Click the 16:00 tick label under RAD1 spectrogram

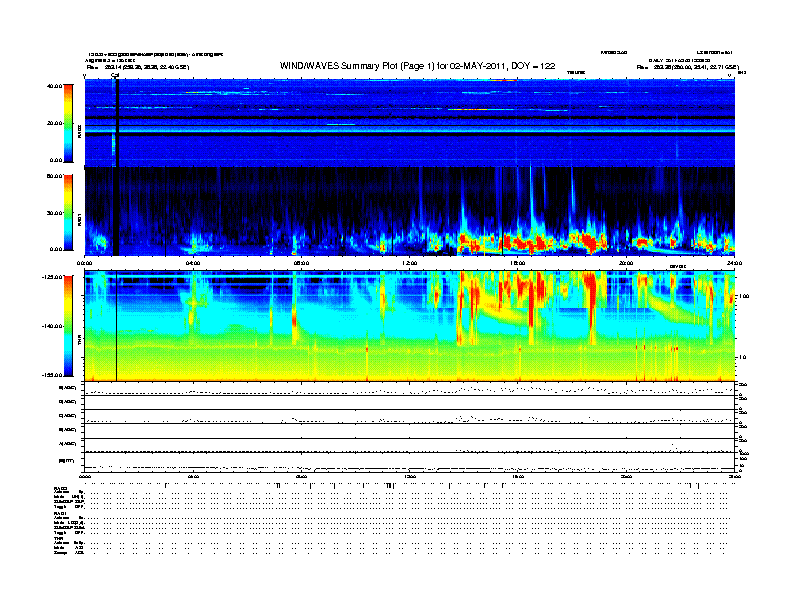coord(518,263)
